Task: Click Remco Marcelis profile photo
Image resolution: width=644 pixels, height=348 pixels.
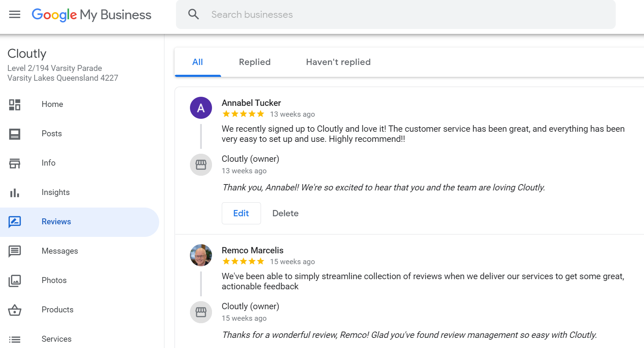Action: 201,255
